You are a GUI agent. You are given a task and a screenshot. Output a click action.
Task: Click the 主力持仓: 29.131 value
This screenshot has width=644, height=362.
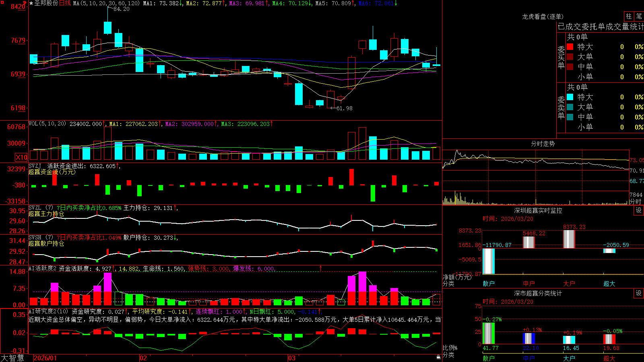click(148, 208)
